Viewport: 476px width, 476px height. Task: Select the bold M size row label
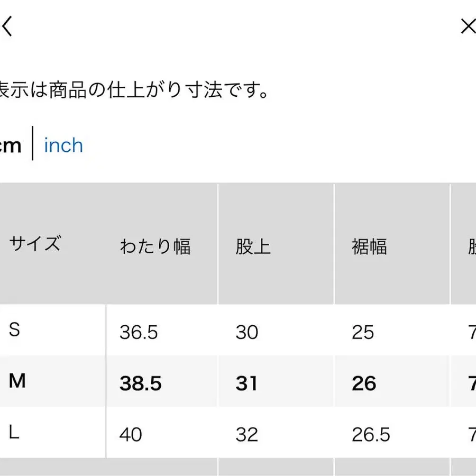(x=17, y=381)
